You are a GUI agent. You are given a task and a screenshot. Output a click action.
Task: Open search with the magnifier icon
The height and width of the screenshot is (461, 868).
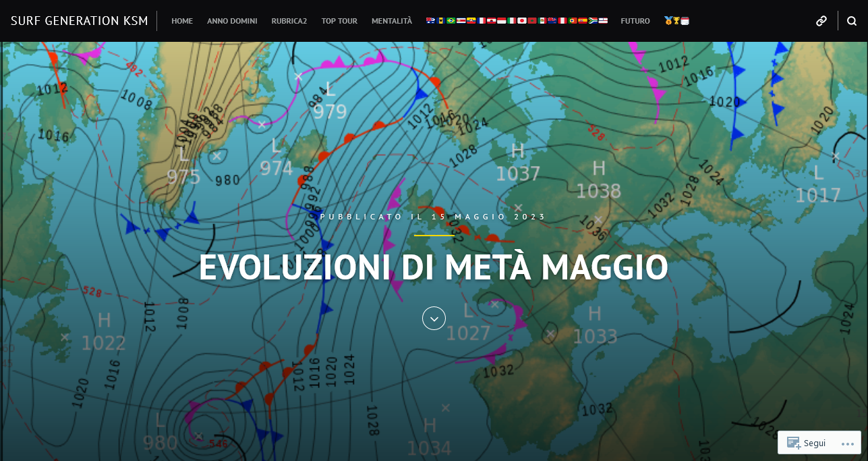coord(852,21)
